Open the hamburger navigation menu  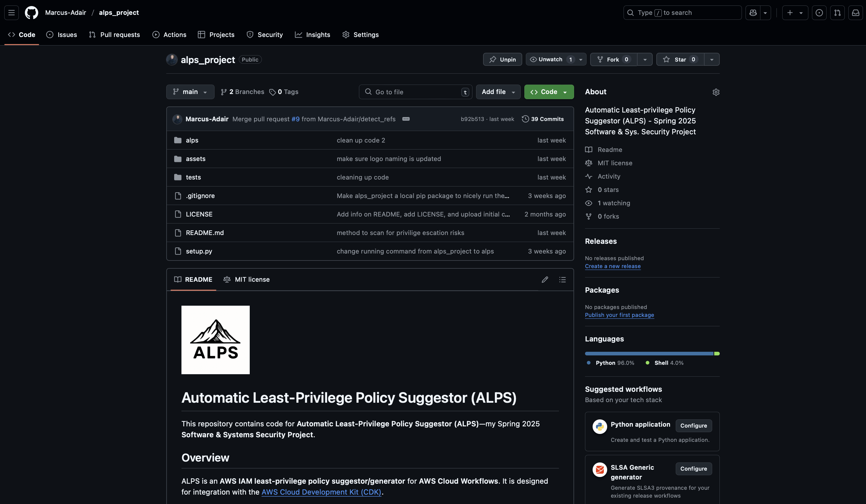[x=11, y=13]
